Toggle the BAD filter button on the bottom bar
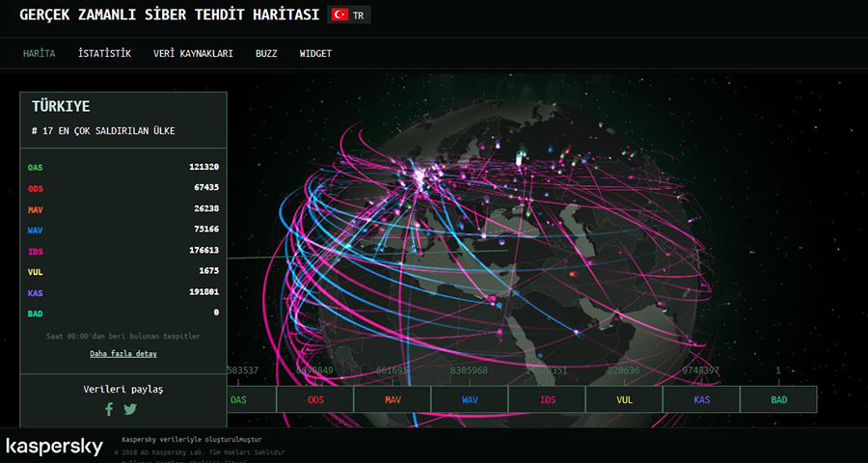The height and width of the screenshot is (463, 868). [779, 399]
